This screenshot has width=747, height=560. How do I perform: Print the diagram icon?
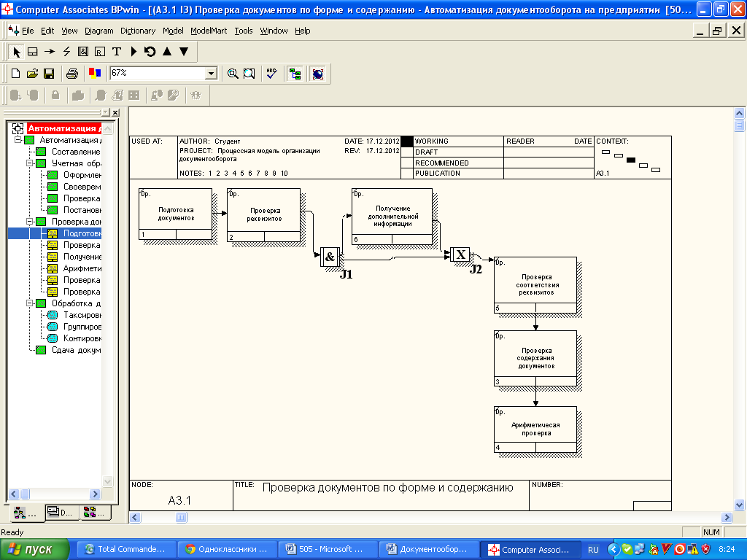click(x=72, y=74)
